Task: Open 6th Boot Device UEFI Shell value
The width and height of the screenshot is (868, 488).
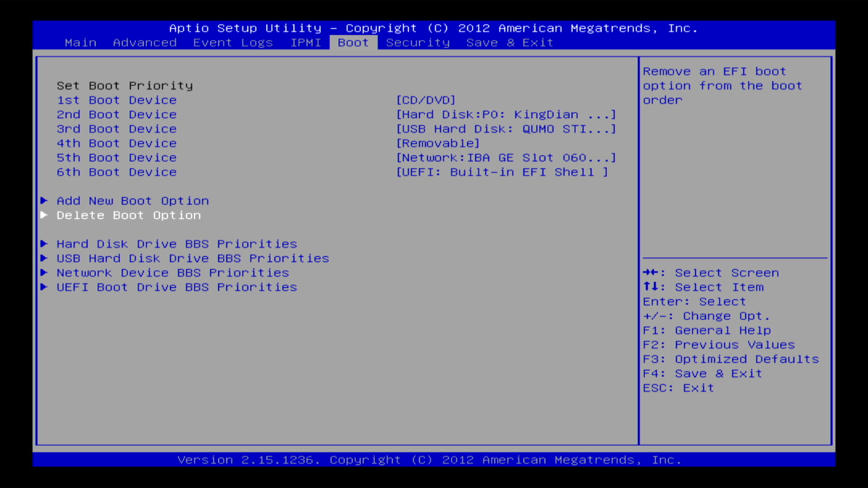Action: click(x=502, y=173)
